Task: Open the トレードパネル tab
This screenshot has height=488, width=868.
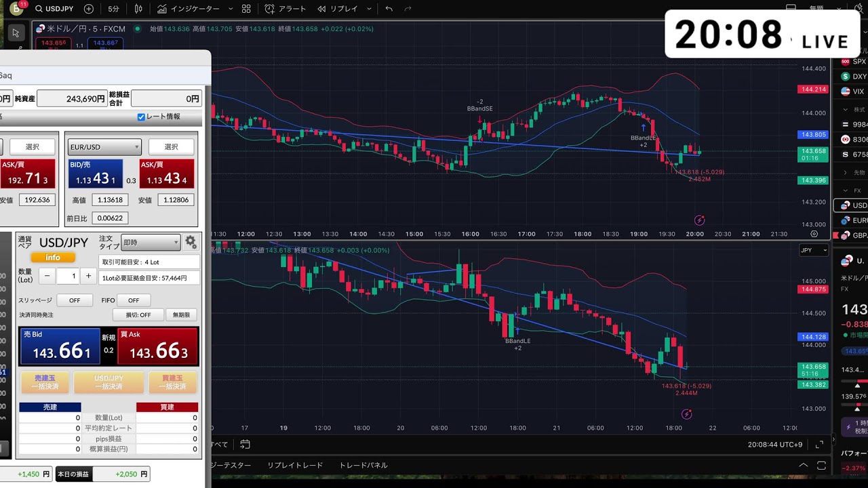Action: click(x=363, y=466)
